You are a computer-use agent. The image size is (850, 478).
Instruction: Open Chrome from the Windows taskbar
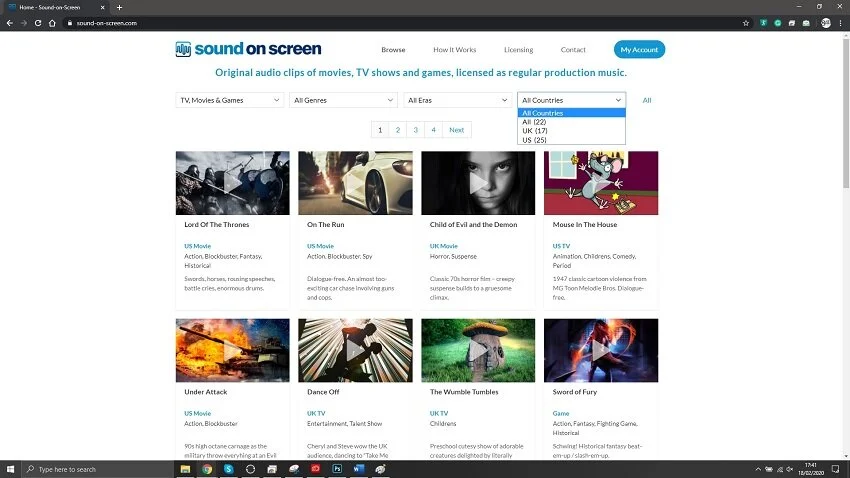(x=207, y=469)
